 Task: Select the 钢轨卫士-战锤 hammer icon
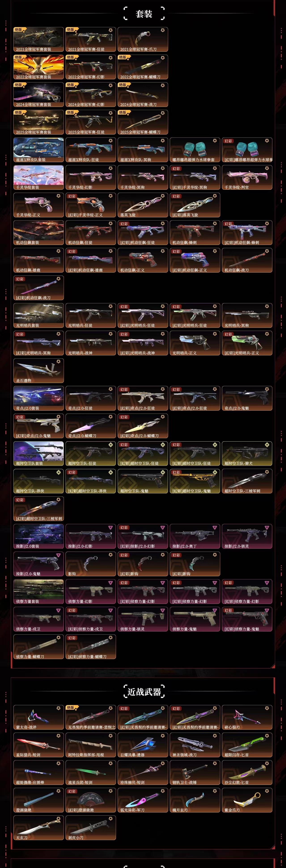click(195, 773)
